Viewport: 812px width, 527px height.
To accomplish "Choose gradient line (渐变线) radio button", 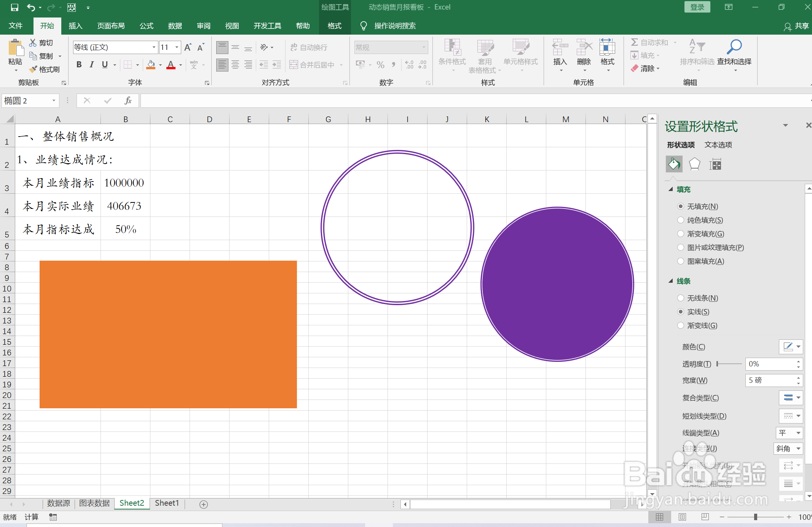I will pyautogui.click(x=681, y=325).
